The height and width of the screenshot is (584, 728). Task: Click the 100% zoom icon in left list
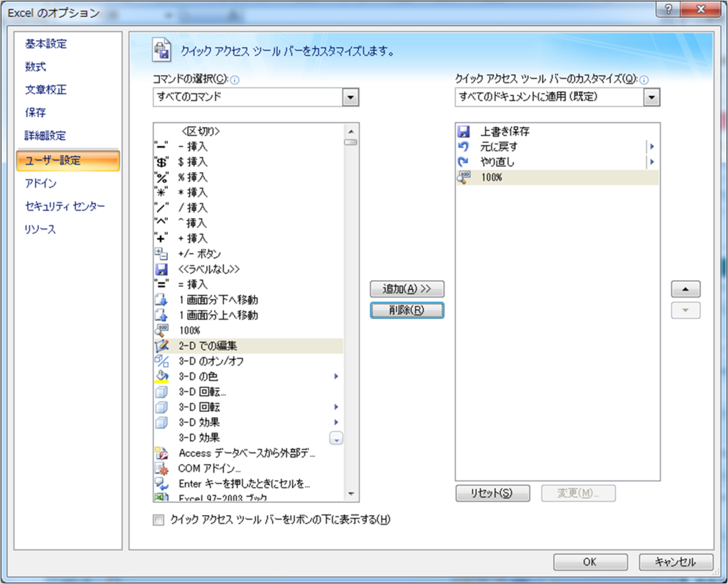[161, 330]
